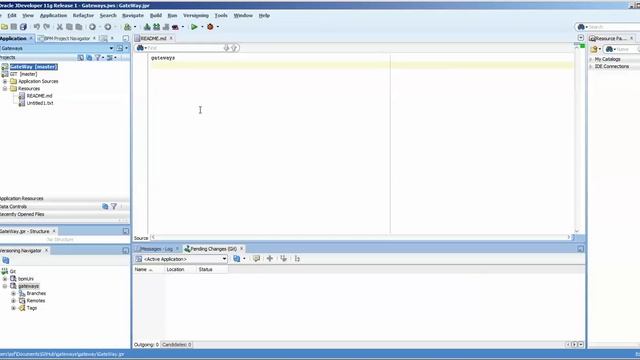Screen dimensions: 640x360
Task: Open the Application menu
Action: pos(53,16)
